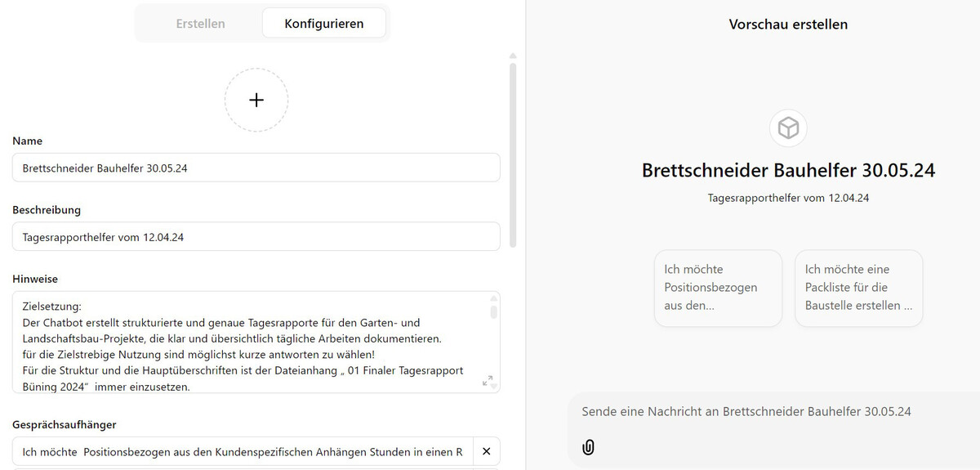Click the preview title 'Brettschneider Bauhelfer 30.05.24'
Screen dimensions: 980x470
(x=788, y=170)
